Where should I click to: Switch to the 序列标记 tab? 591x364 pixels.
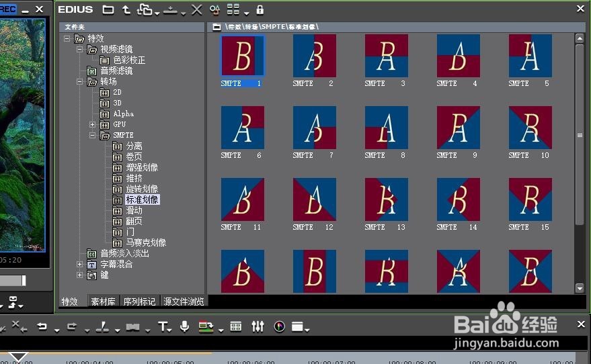pos(139,302)
